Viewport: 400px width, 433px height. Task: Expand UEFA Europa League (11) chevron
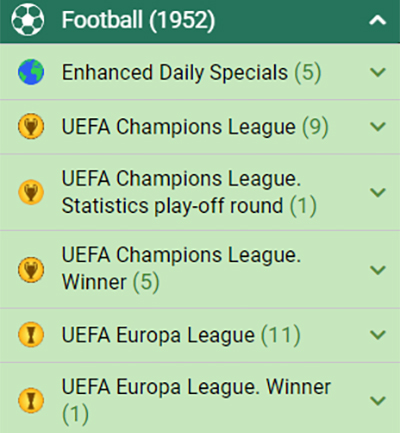coord(378,335)
